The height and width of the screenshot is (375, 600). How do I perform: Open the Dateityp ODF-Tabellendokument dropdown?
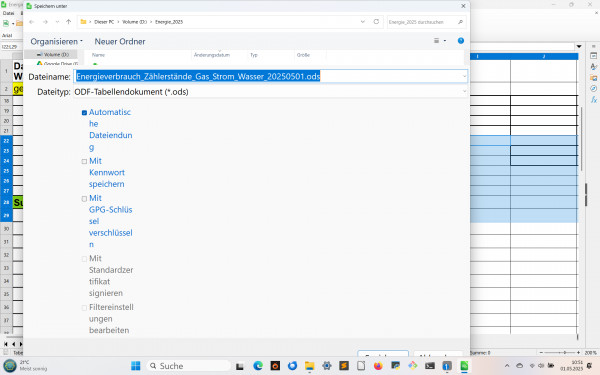click(x=270, y=92)
